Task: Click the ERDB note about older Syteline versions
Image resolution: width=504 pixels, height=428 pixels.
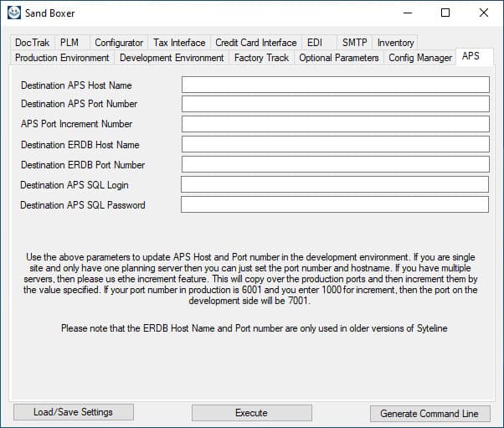Action: [x=254, y=328]
